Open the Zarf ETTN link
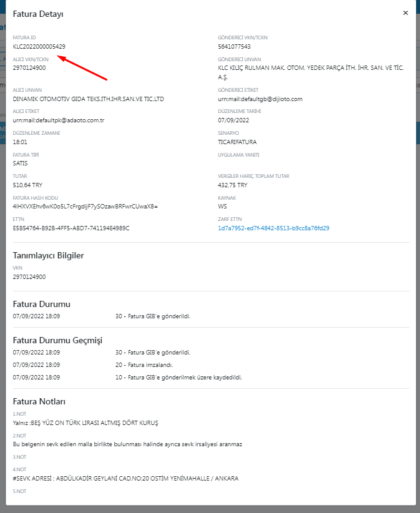 (x=273, y=228)
